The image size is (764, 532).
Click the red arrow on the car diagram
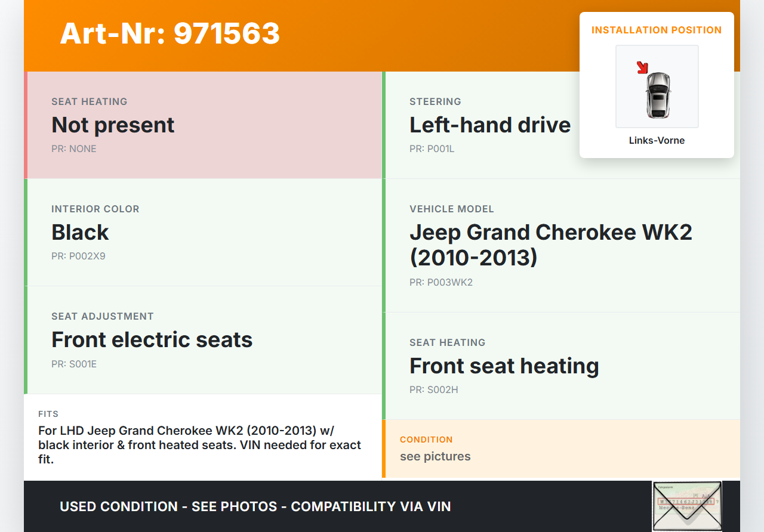pyautogui.click(x=642, y=67)
